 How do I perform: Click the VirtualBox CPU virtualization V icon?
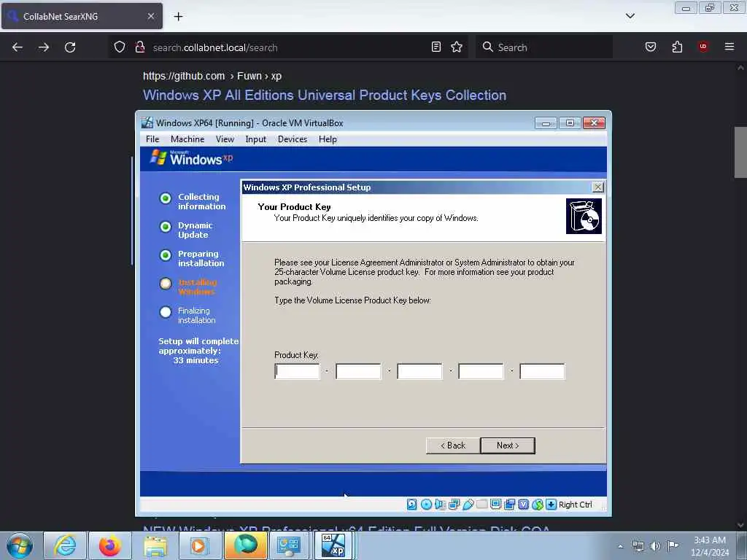(523, 505)
